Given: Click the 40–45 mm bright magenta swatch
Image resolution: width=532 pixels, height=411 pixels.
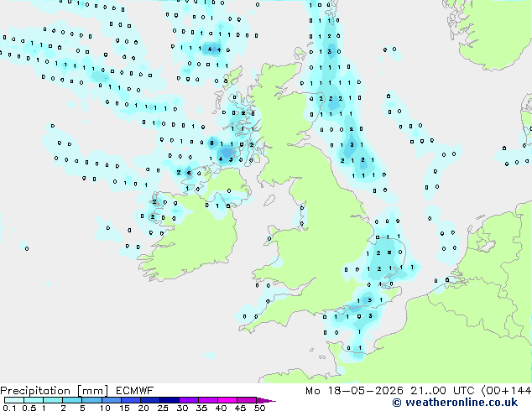Looking at the screenshot, I should point(227,400).
